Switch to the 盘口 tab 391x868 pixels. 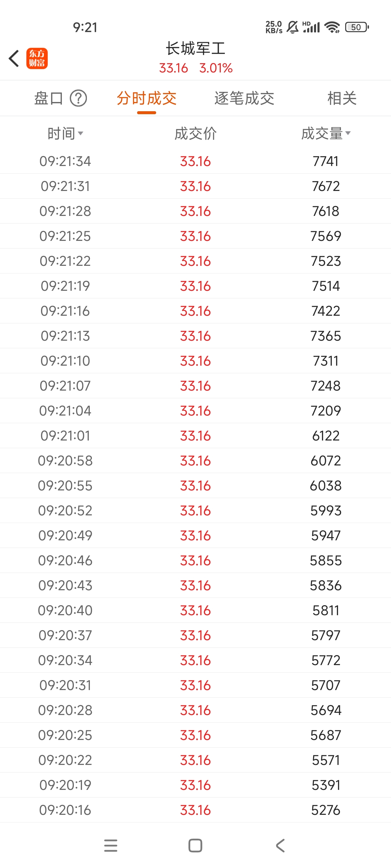coord(49,98)
